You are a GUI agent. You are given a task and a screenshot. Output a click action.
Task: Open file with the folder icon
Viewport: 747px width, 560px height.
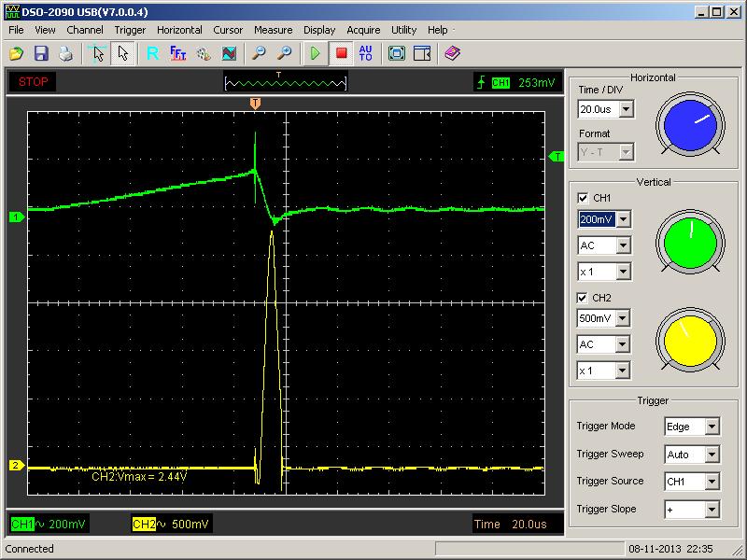(x=17, y=53)
